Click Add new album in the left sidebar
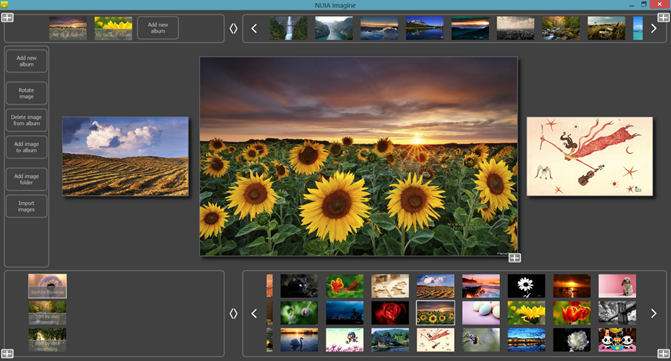Viewport: 671px width, 361px height. click(27, 61)
